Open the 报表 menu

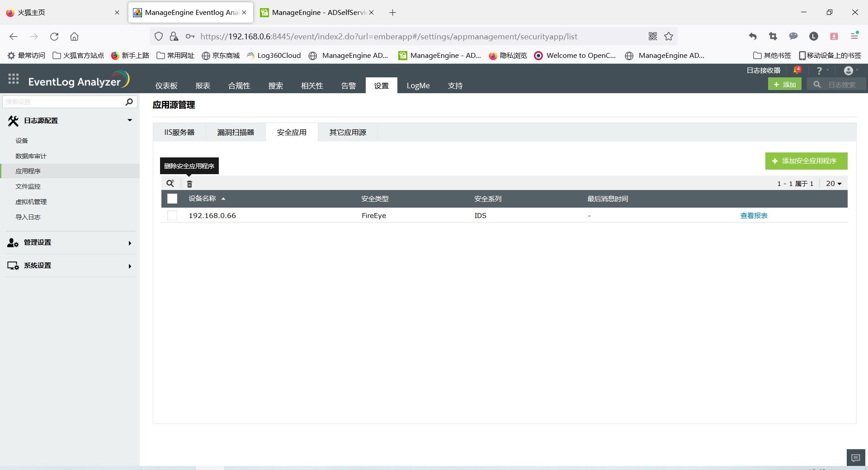[203, 85]
